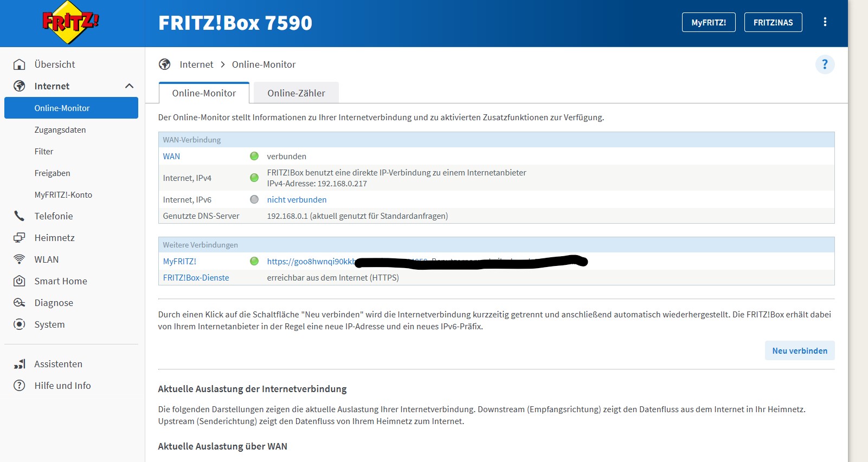The image size is (868, 462).
Task: Click the 'Aktuelle Auslastung über WAN' heading
Action: [x=222, y=446]
